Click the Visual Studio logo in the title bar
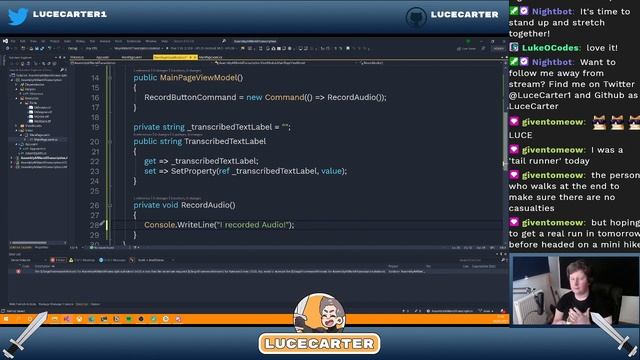This screenshot has width=640, height=360. tap(5, 41)
